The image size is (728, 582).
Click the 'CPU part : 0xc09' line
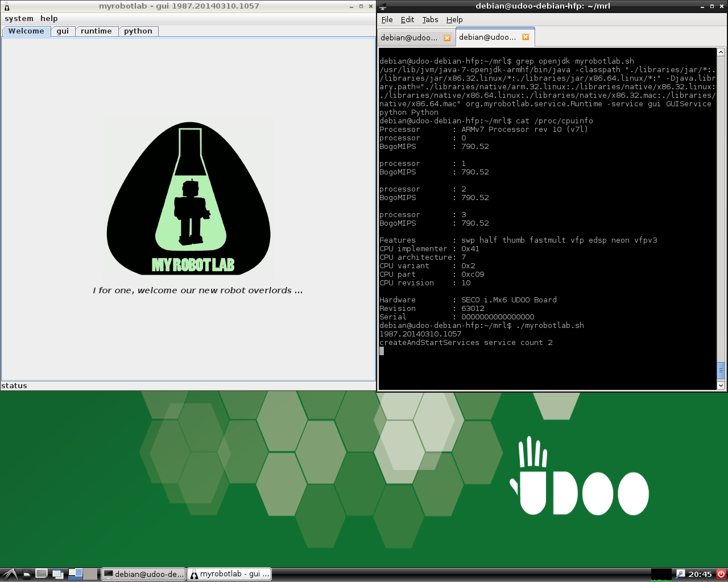point(432,275)
